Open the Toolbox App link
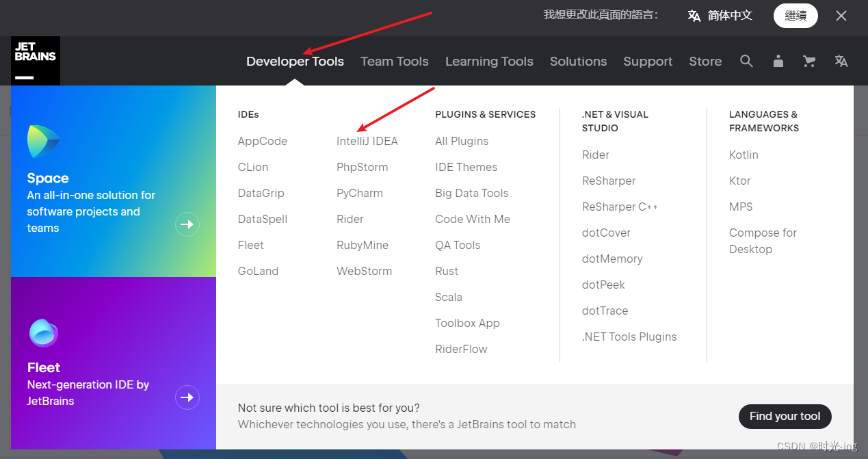 [467, 323]
